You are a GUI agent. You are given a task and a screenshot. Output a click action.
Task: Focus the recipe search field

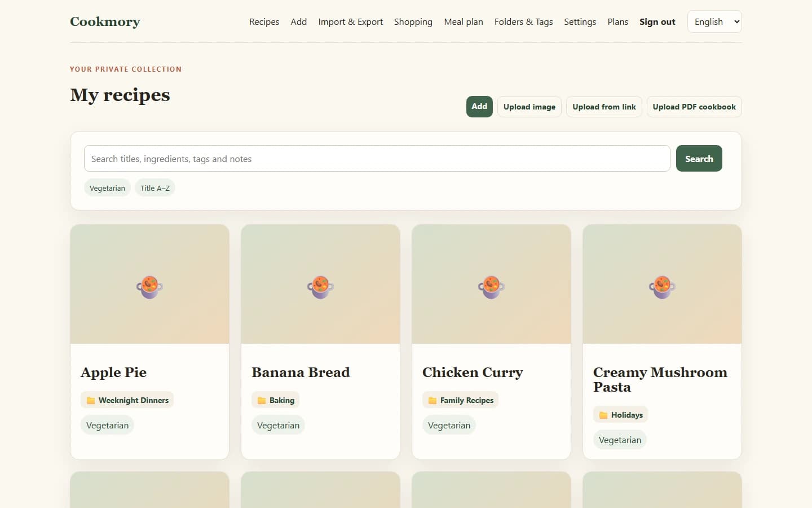377,159
